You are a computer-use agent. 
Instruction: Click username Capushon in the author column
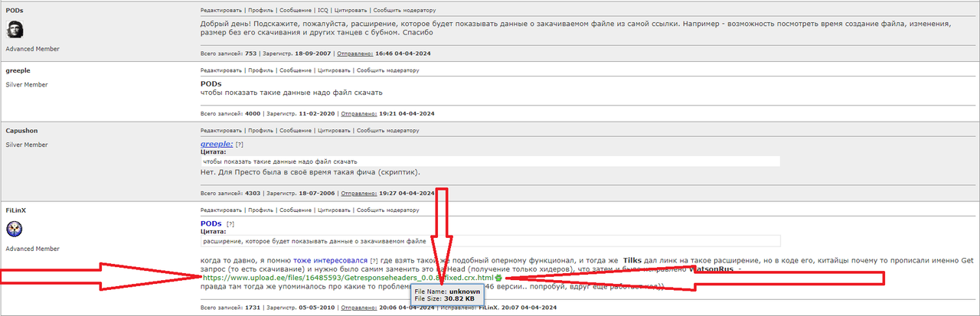(x=21, y=130)
